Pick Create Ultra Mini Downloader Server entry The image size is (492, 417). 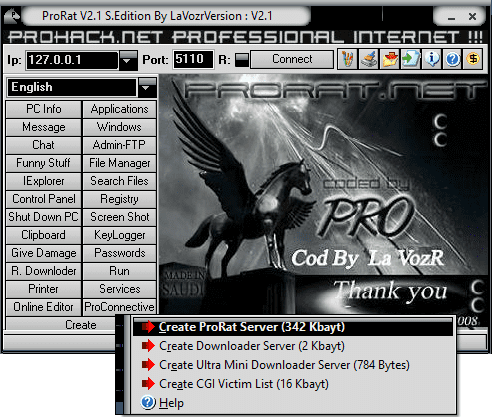point(293,365)
